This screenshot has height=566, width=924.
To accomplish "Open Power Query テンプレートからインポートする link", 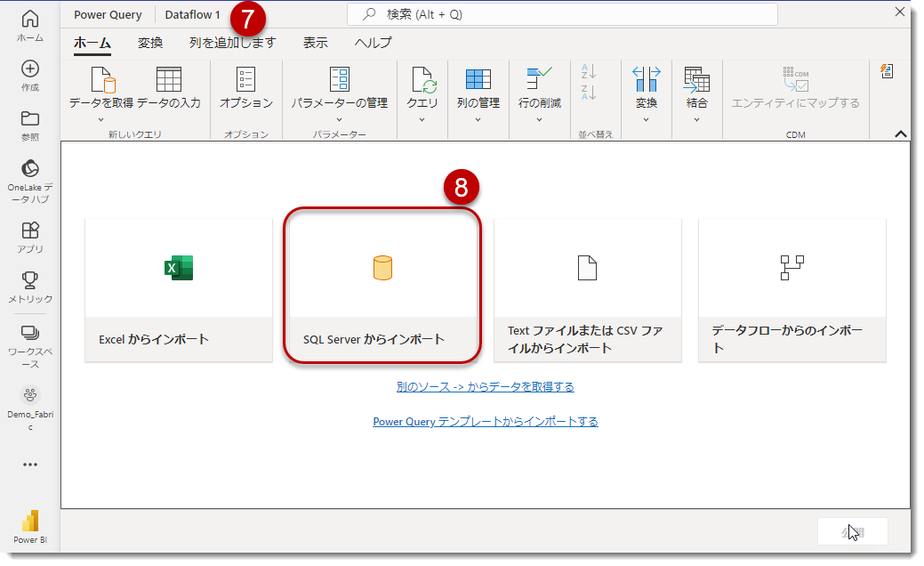I will (485, 422).
